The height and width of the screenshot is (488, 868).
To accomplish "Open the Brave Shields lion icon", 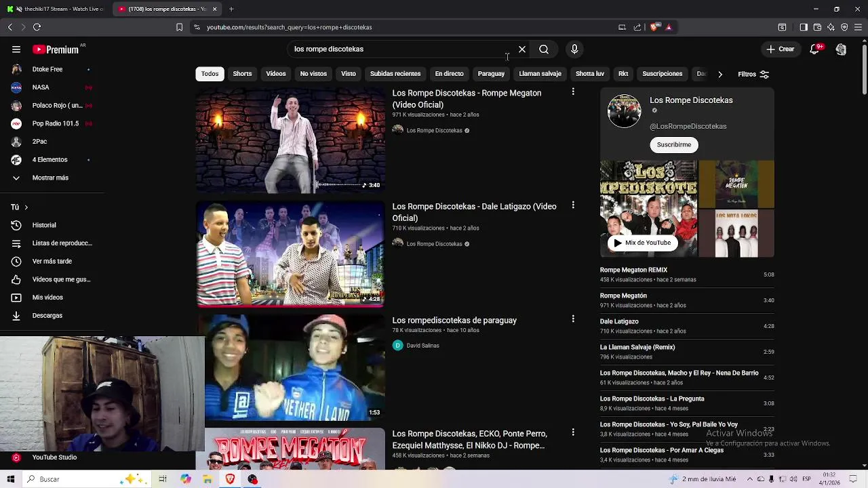I will pos(654,27).
